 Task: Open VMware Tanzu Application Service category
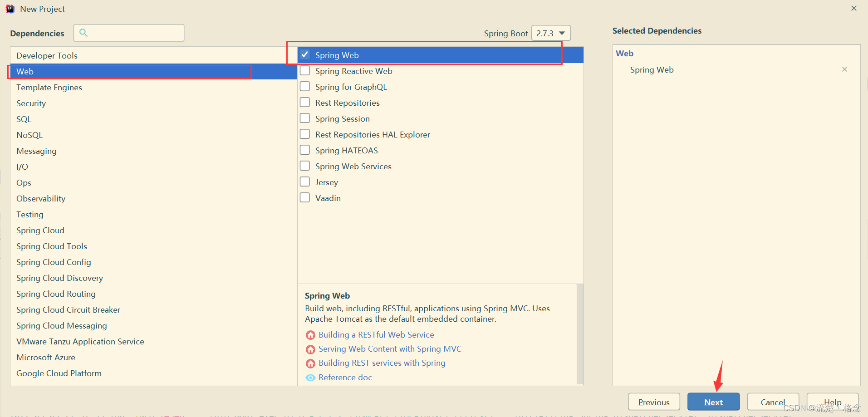[x=153, y=341]
